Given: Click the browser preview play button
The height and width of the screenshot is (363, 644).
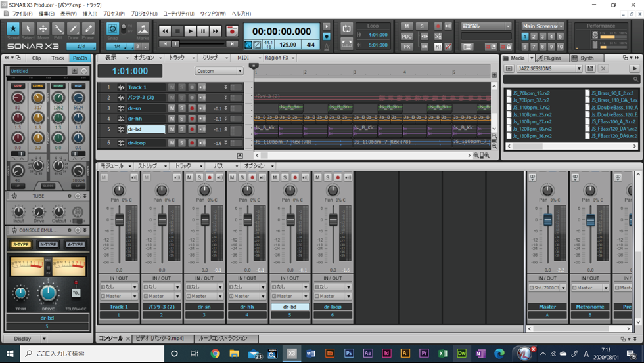Looking at the screenshot, I should [634, 68].
